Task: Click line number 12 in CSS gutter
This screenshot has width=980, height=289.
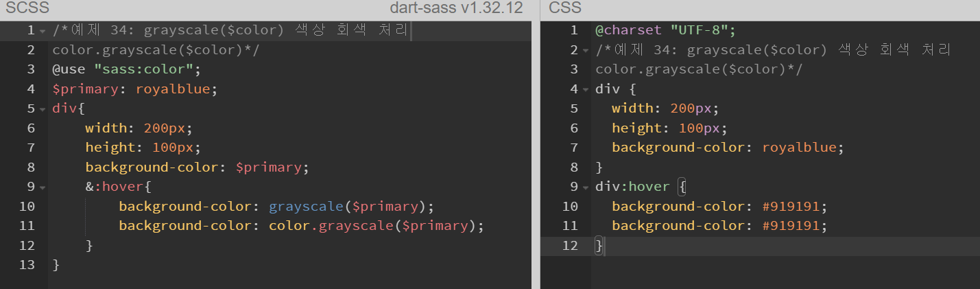Action: (x=570, y=246)
